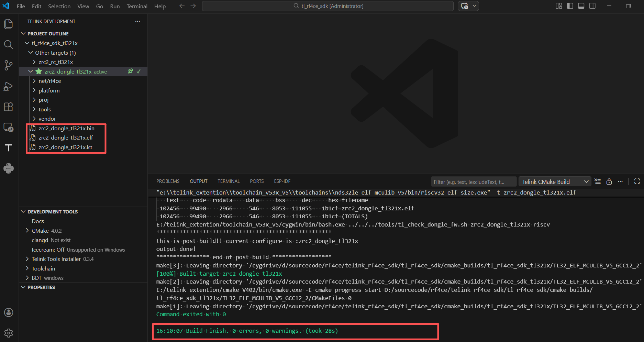
Task: Expand the net/rf4ce folder
Action: tap(34, 81)
